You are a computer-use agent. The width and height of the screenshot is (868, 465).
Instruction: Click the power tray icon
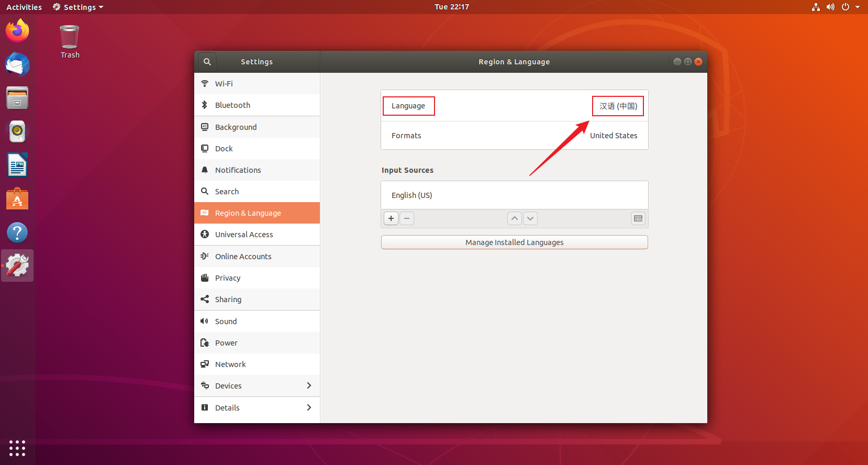[845, 7]
